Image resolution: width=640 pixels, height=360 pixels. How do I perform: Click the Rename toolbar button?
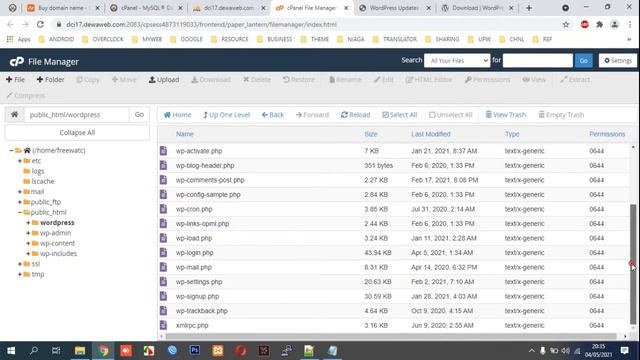[345, 80]
